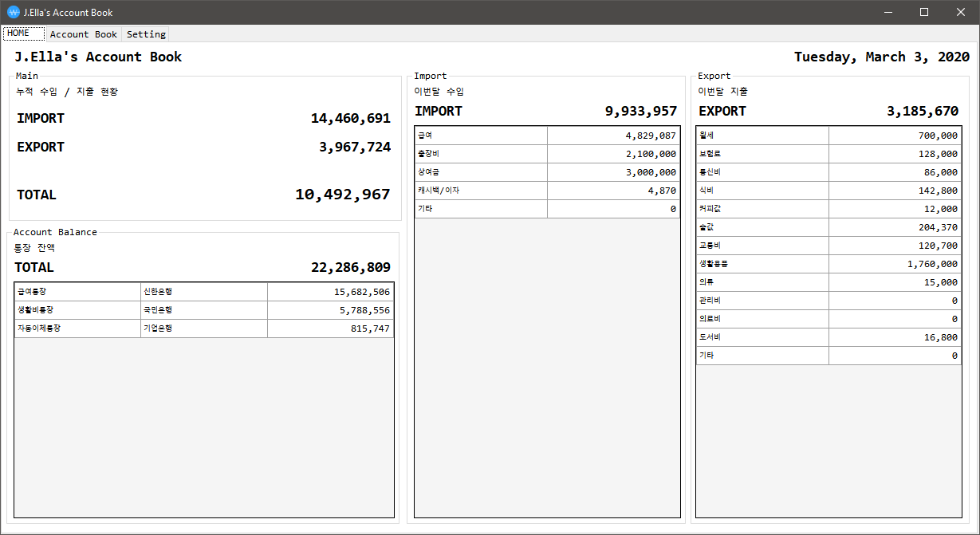Click the 자동이체통장 account cell
Viewport: 980px width, 535px height.
[x=78, y=328]
